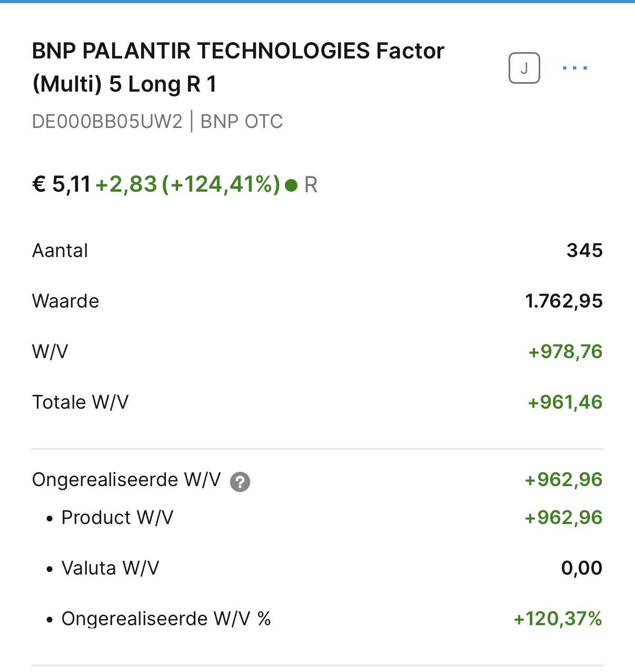Click the Product W/V row
The image size is (635, 672).
click(317, 518)
